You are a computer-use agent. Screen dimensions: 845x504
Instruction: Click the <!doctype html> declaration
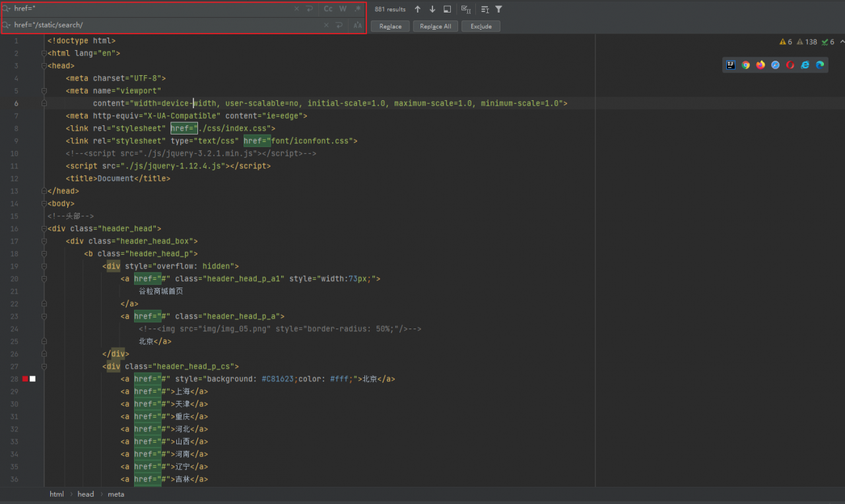point(81,41)
